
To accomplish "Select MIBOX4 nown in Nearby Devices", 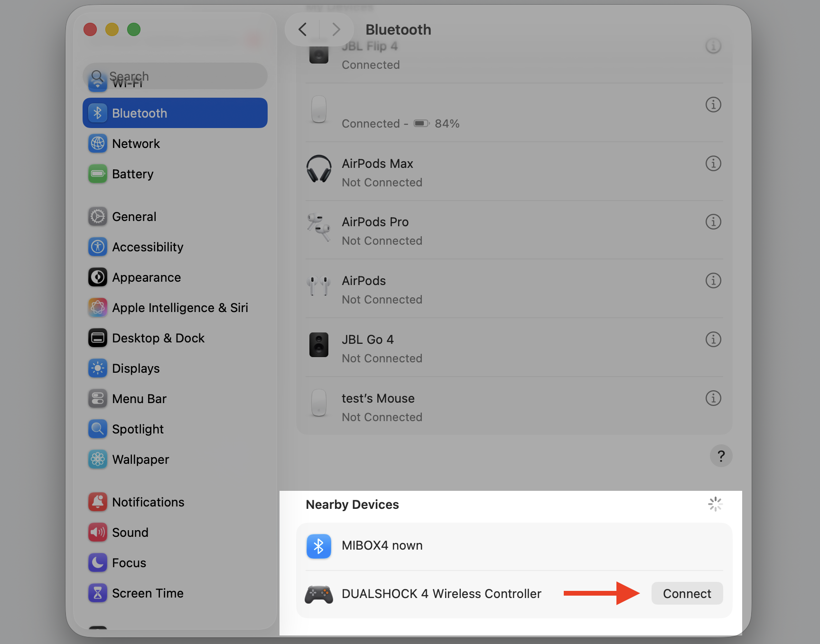I will tap(514, 546).
